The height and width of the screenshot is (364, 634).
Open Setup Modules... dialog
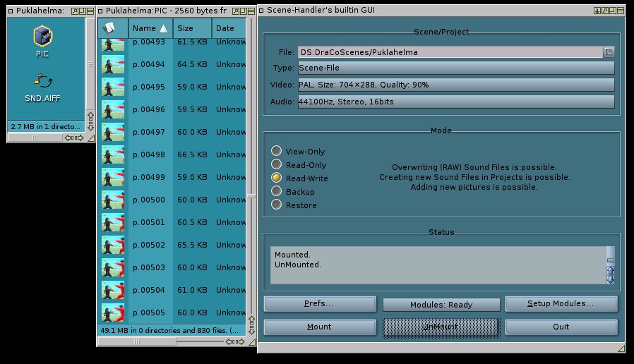tap(561, 304)
